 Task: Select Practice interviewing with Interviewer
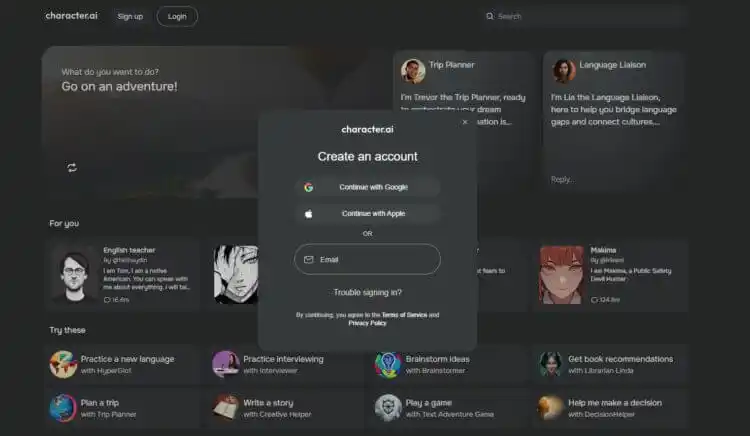(x=285, y=364)
